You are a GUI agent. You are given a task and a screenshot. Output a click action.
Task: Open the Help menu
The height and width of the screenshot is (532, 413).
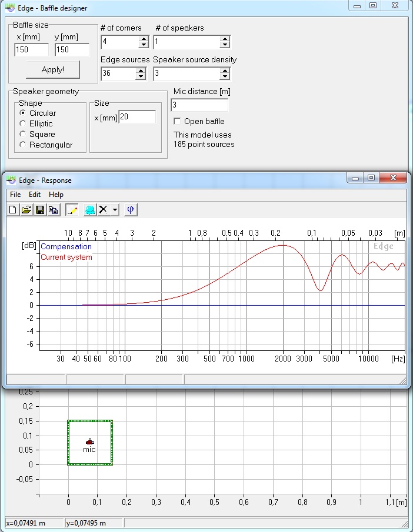56,195
